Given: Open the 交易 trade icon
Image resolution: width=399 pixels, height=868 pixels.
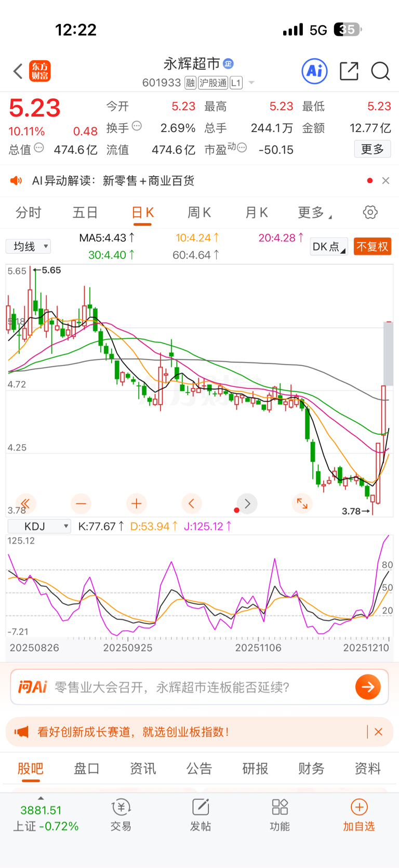Looking at the screenshot, I should click(121, 815).
